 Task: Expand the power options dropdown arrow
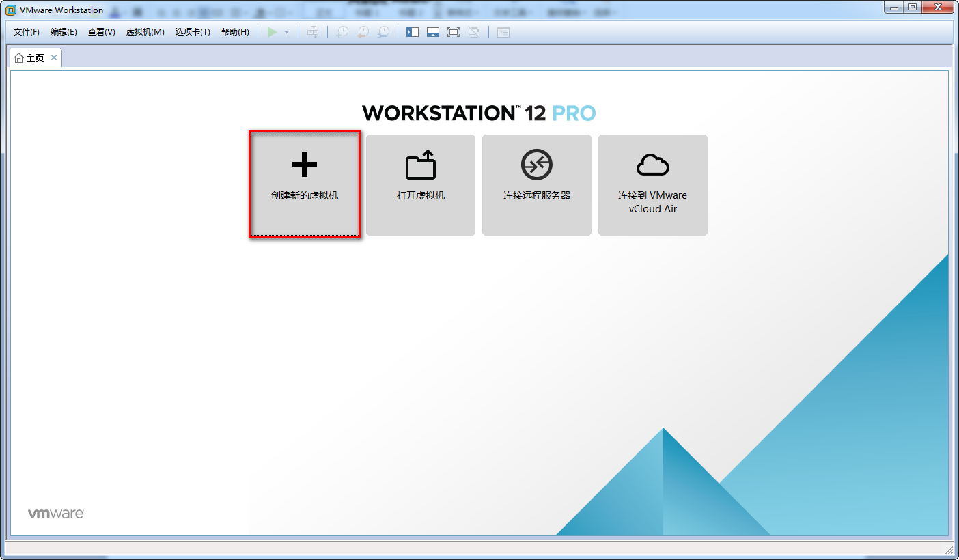point(287,32)
